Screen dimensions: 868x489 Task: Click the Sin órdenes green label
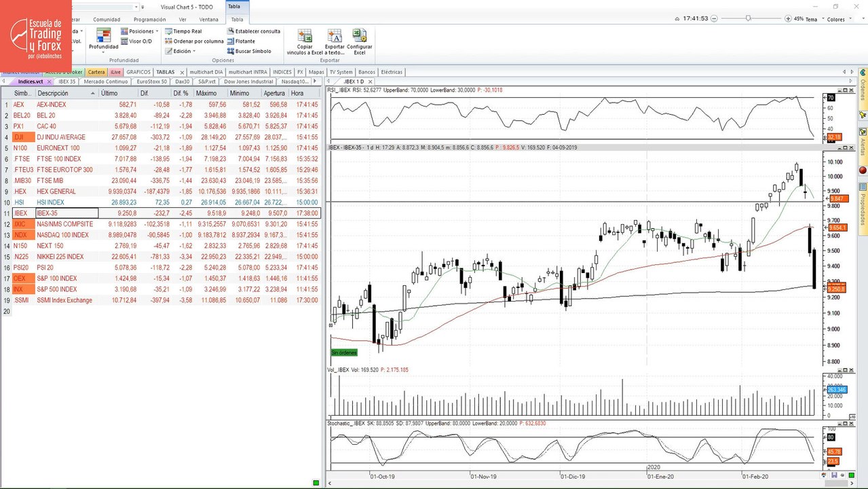[x=343, y=352]
